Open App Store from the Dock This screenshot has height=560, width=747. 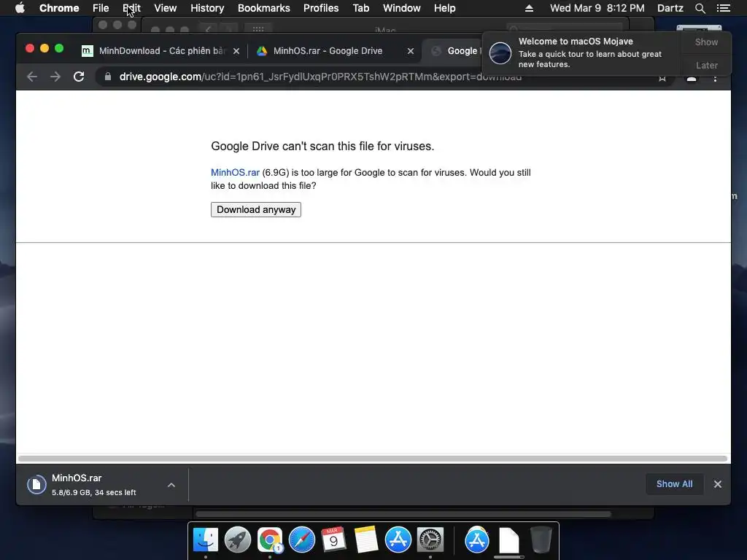[398, 540]
